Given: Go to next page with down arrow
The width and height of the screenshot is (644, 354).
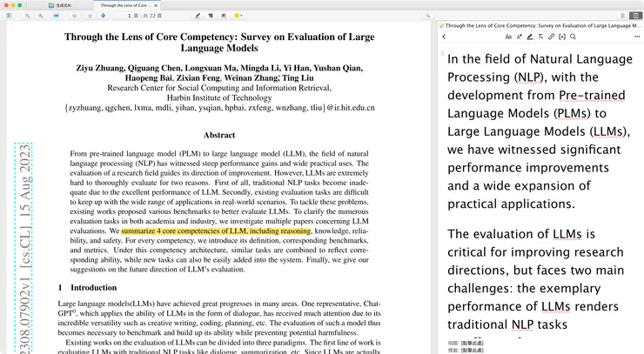Looking at the screenshot, I should pyautogui.click(x=103, y=16).
